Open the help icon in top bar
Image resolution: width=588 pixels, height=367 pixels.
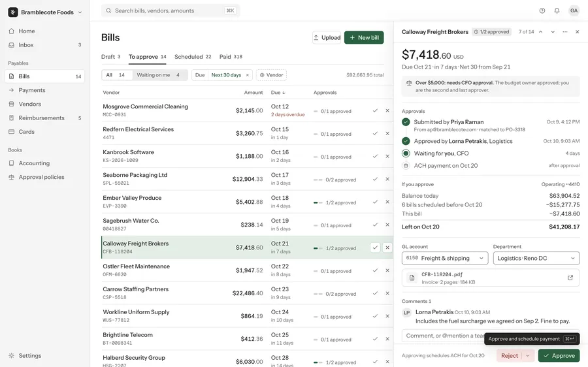542,11
